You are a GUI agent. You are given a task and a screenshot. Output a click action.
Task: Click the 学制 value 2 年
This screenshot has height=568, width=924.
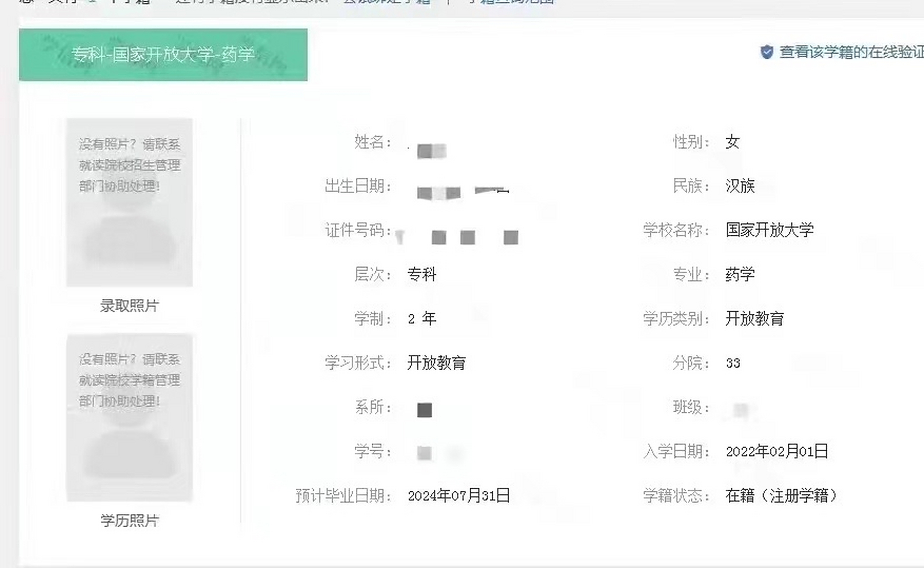pyautogui.click(x=422, y=319)
